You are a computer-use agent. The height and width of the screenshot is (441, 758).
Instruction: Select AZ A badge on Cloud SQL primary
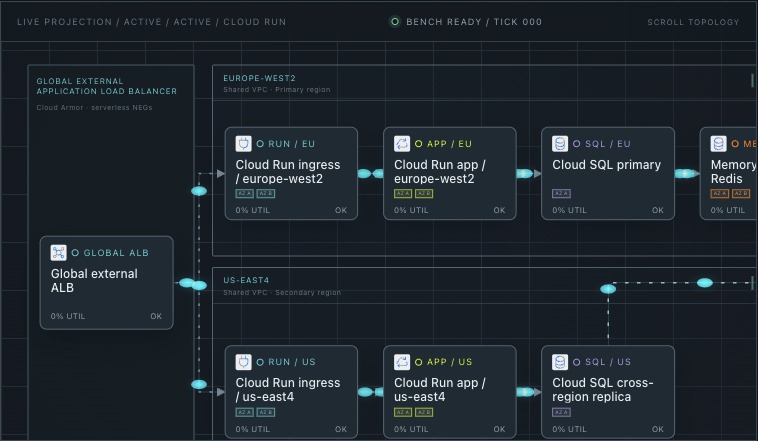point(561,193)
